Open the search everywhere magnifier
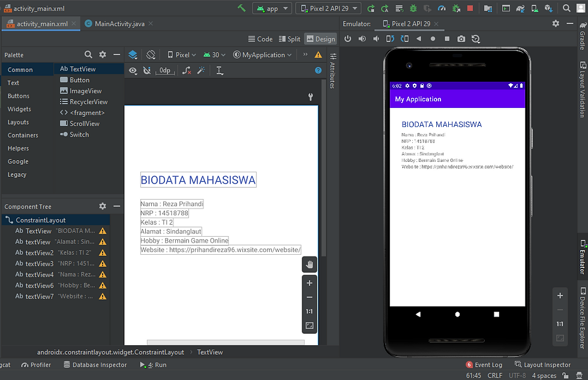588x380 pixels. click(566, 8)
